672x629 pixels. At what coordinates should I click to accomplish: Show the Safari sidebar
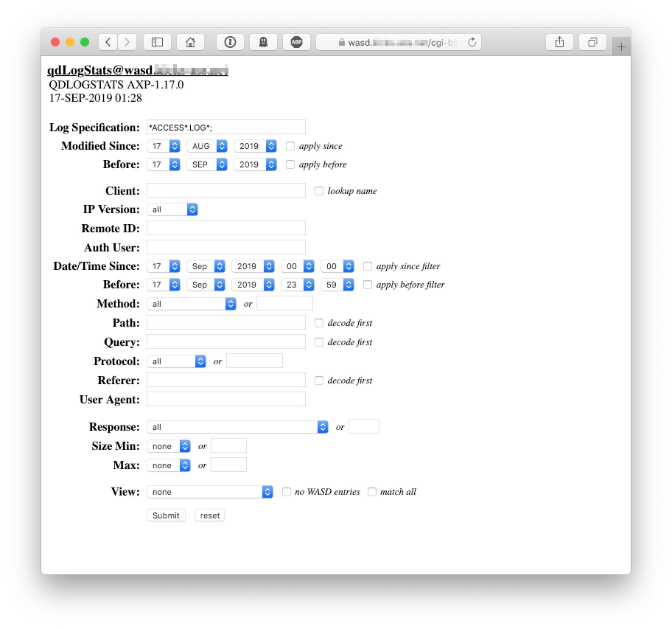coord(157,42)
